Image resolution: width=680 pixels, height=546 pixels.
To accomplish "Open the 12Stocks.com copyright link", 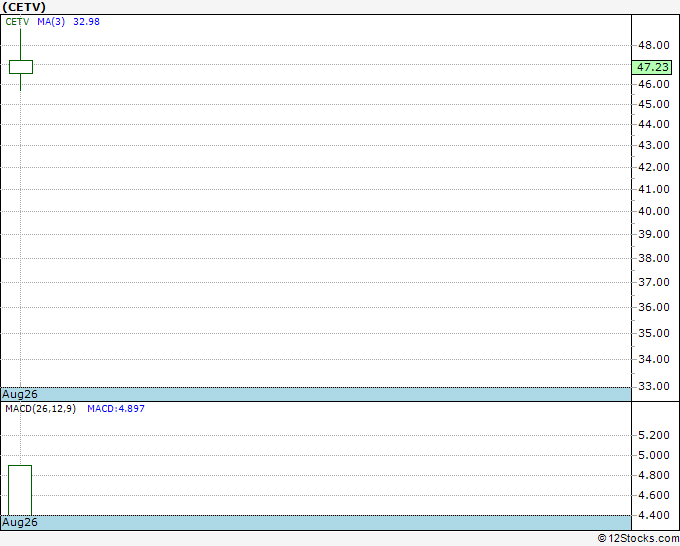I will coord(638,538).
